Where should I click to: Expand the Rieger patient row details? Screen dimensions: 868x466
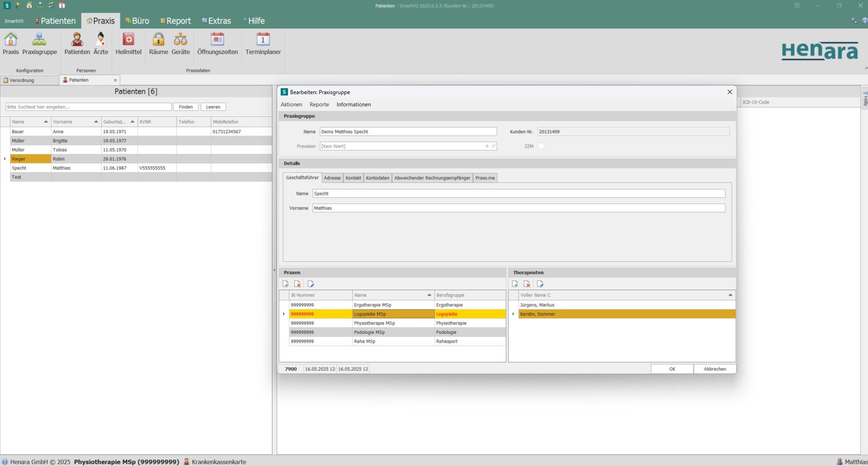click(x=4, y=159)
